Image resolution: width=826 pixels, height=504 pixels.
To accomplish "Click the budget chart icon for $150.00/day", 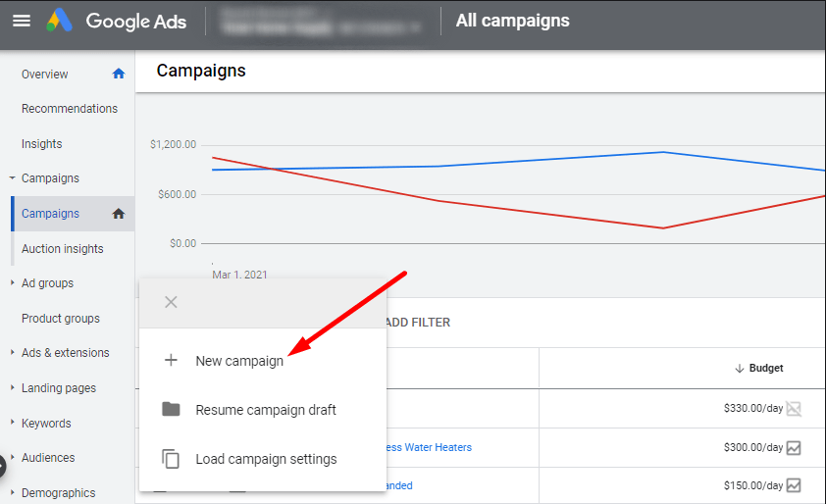I will (794, 485).
